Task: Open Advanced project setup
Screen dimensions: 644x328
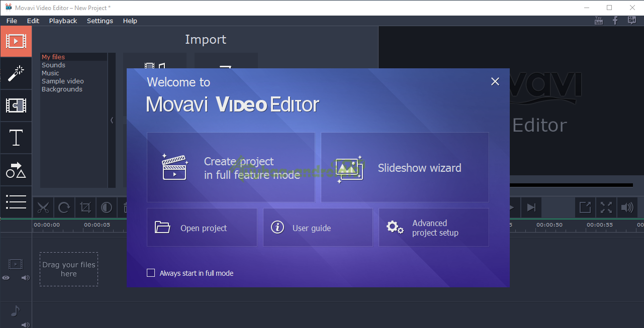Action: click(434, 228)
